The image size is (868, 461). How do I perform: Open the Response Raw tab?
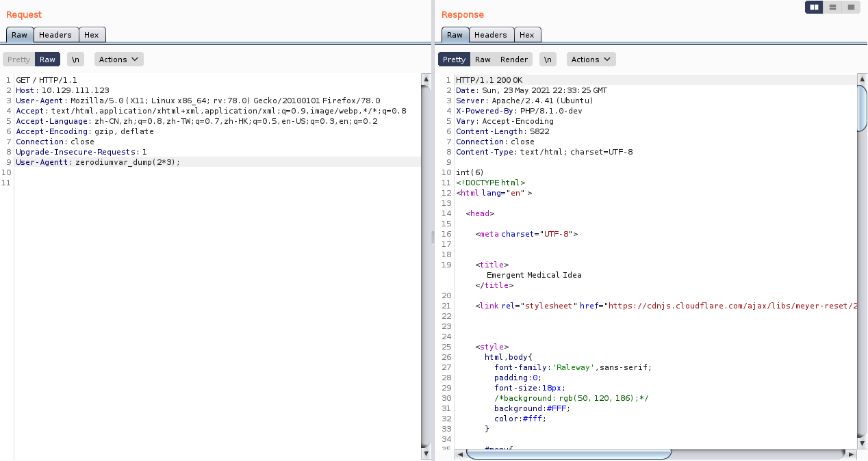click(x=455, y=35)
